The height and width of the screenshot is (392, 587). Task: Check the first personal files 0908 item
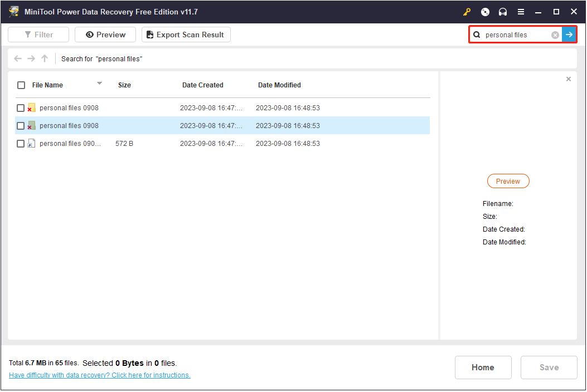pos(21,108)
